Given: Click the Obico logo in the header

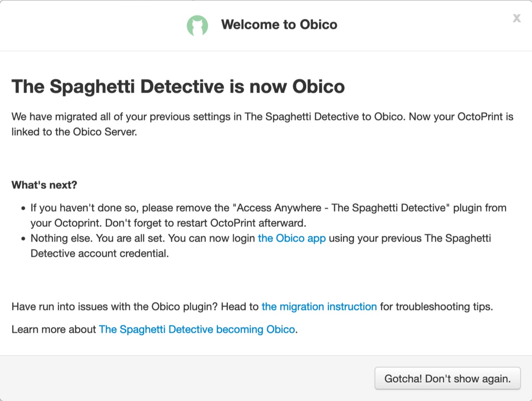Looking at the screenshot, I should click(197, 25).
